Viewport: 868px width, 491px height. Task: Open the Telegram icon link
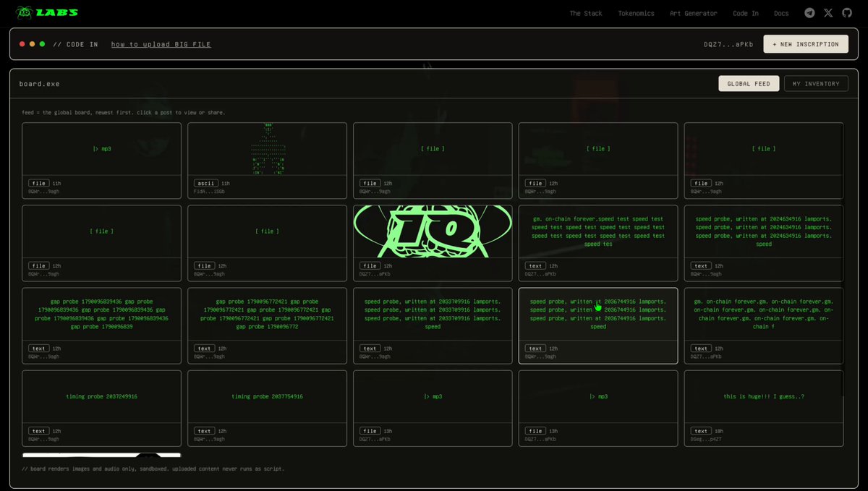coord(809,13)
